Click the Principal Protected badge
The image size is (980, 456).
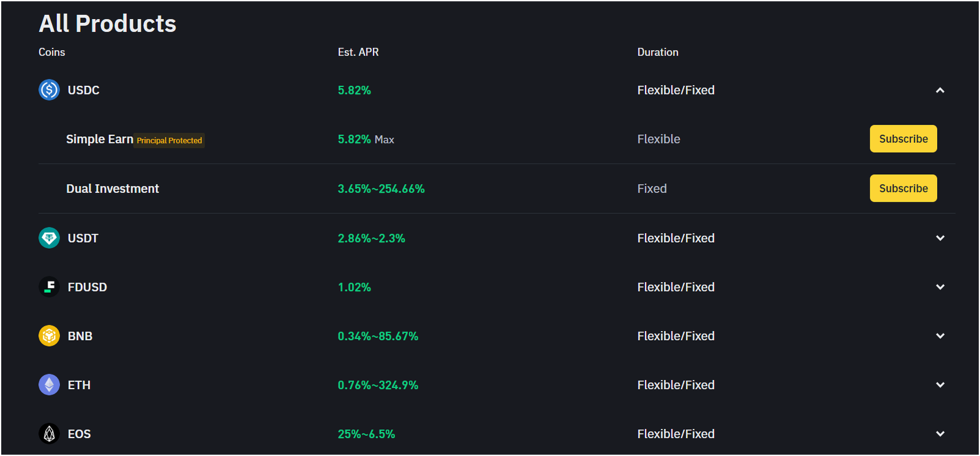(169, 140)
